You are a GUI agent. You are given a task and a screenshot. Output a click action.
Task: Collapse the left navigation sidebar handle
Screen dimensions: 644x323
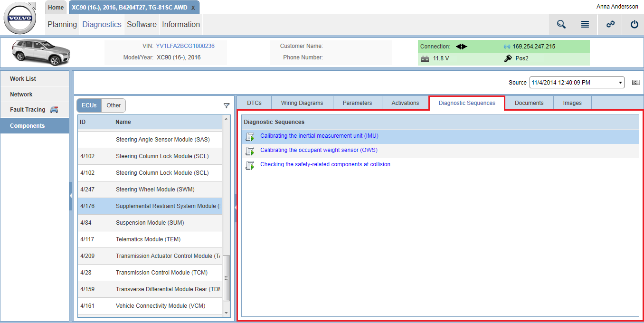[x=70, y=196]
